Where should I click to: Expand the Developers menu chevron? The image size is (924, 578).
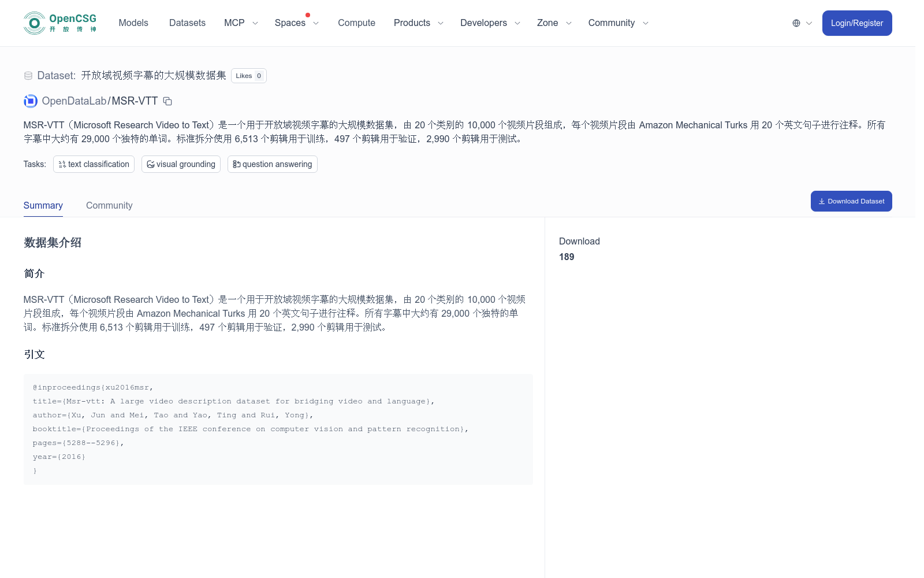click(517, 23)
